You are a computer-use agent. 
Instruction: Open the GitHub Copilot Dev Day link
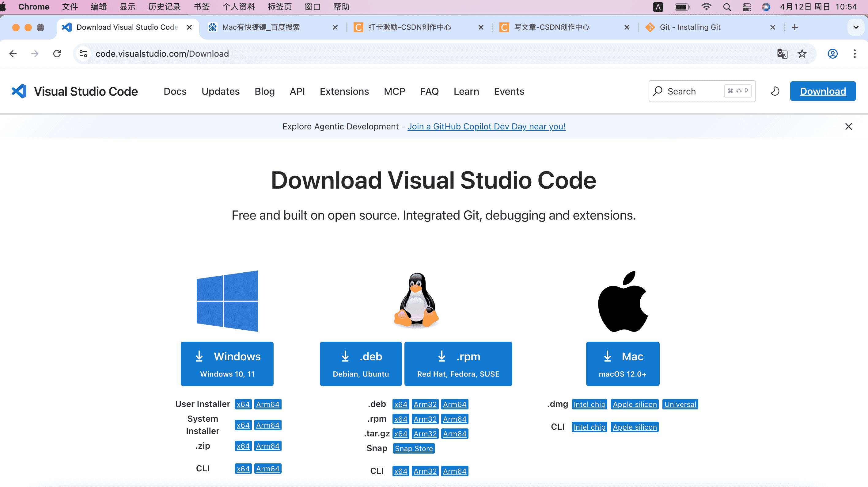click(486, 126)
